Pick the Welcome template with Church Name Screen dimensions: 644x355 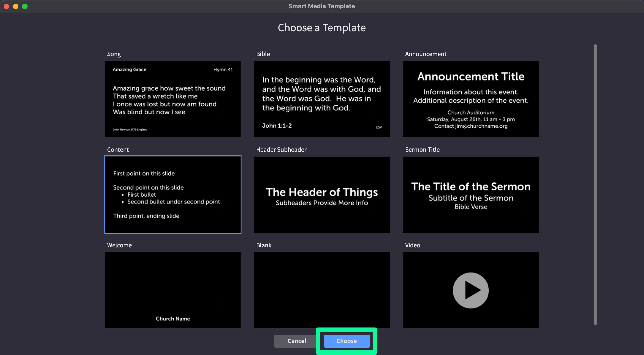click(x=173, y=290)
